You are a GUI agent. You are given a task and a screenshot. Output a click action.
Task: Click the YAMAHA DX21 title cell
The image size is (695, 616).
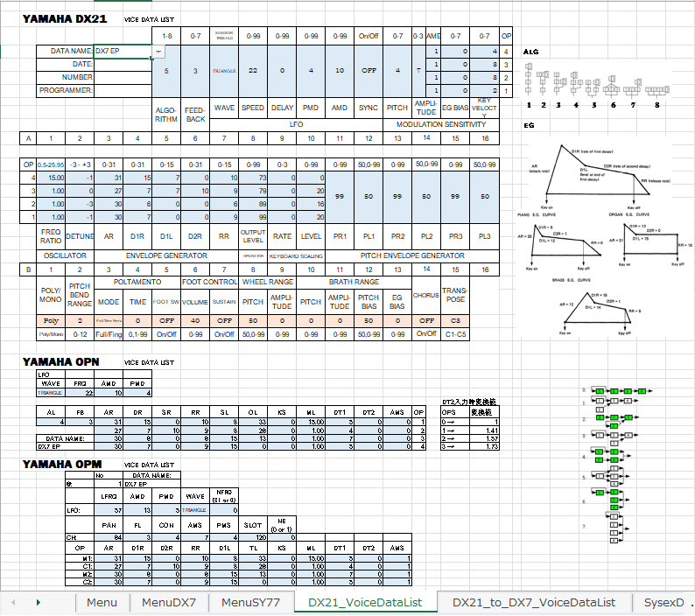(x=65, y=19)
